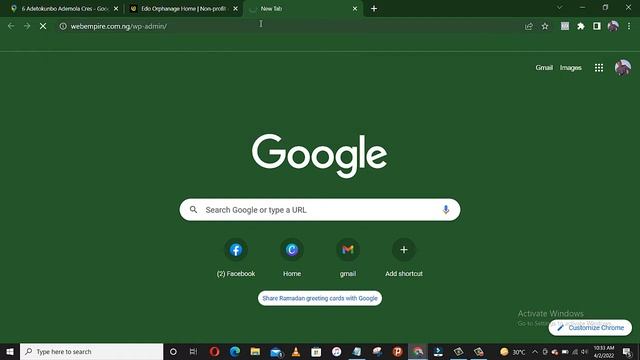The height and width of the screenshot is (360, 640).
Task: Open the Extensions puzzle-piece menu
Action: [x=580, y=26]
